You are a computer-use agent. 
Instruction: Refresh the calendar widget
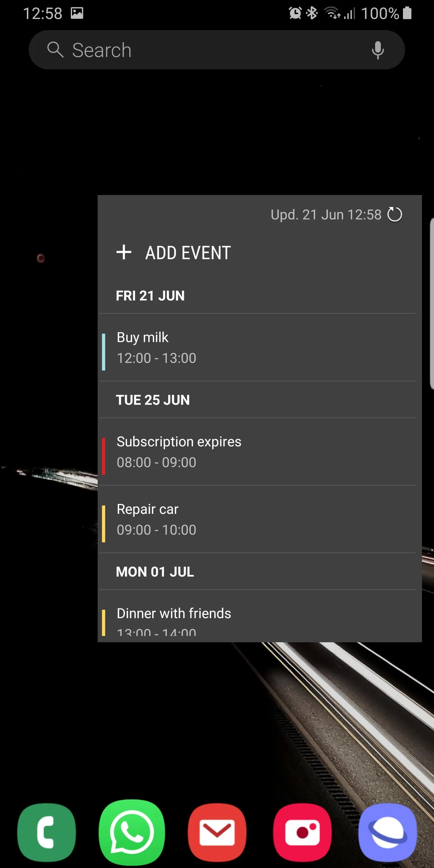(394, 215)
